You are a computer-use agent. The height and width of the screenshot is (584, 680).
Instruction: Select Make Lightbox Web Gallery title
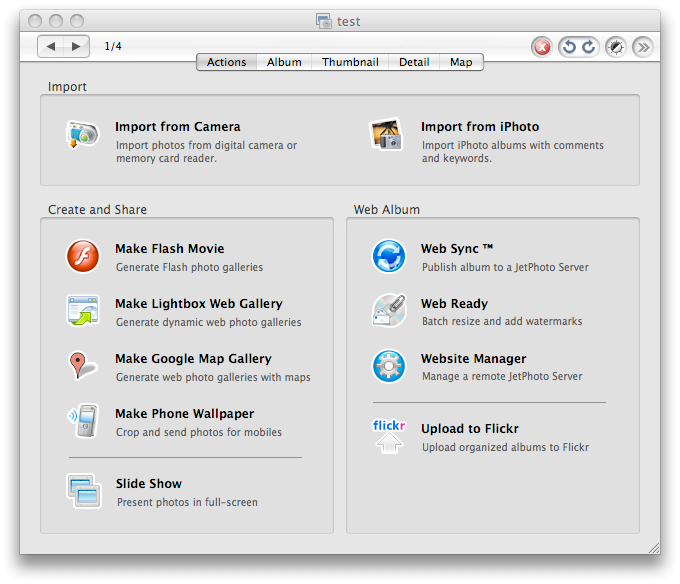(199, 304)
